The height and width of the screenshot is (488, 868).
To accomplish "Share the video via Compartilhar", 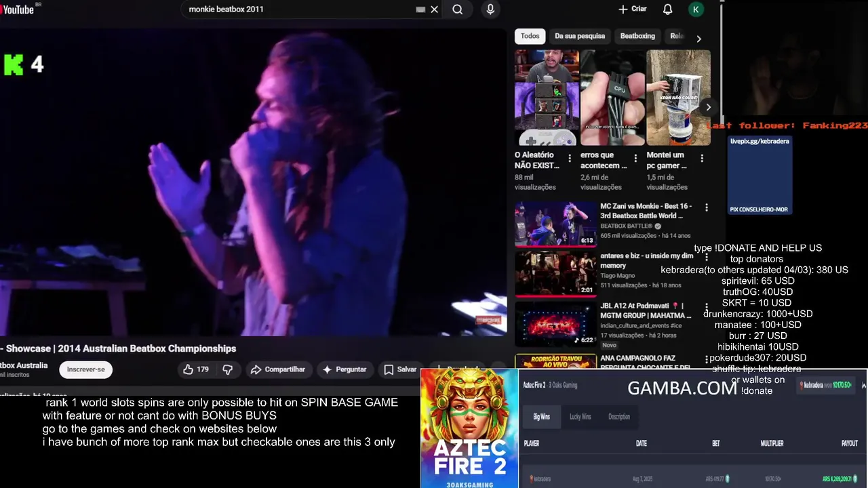I will (278, 369).
